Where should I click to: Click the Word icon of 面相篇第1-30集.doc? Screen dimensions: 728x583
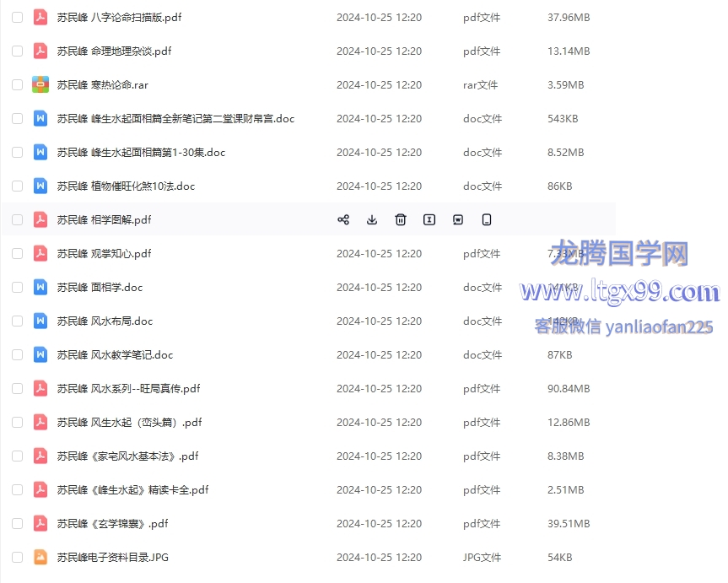40,153
